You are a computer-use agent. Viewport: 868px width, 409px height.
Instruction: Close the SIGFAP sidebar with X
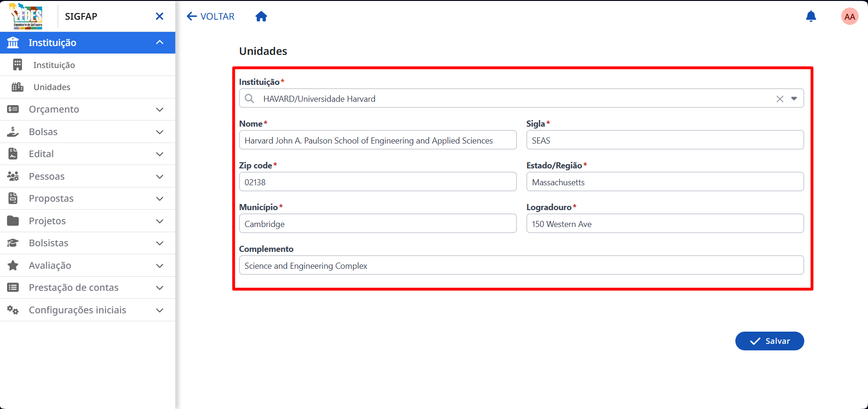click(159, 16)
